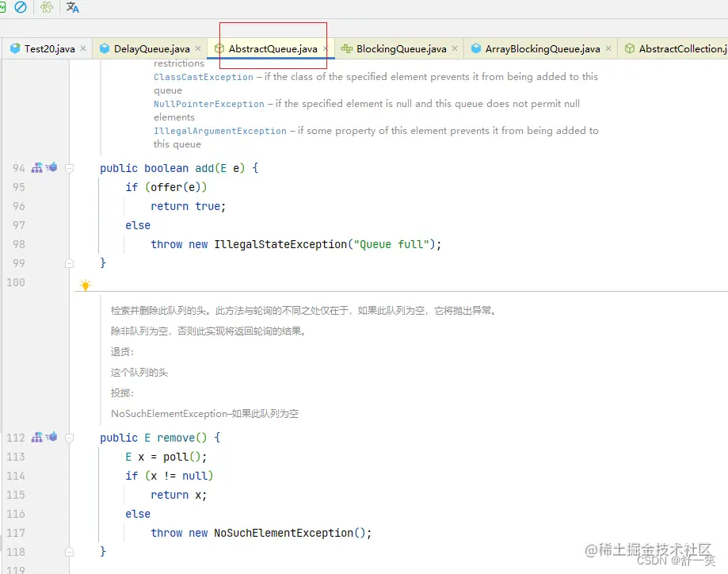Click line number 96 in the gutter
This screenshot has height=574, width=728.
(18, 206)
